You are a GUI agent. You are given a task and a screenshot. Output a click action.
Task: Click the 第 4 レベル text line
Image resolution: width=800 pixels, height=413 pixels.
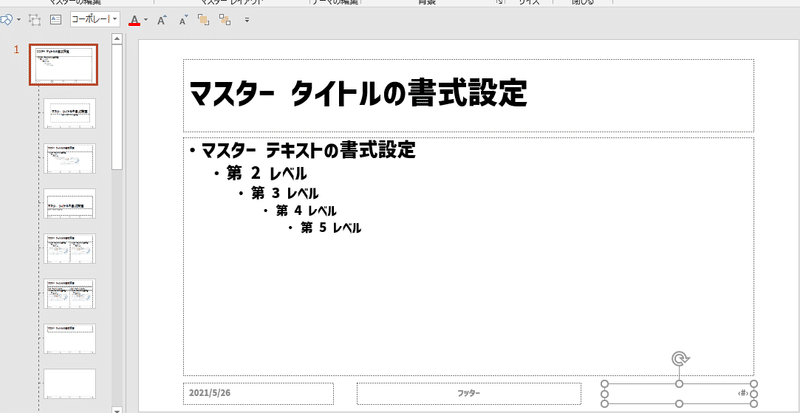(x=306, y=210)
